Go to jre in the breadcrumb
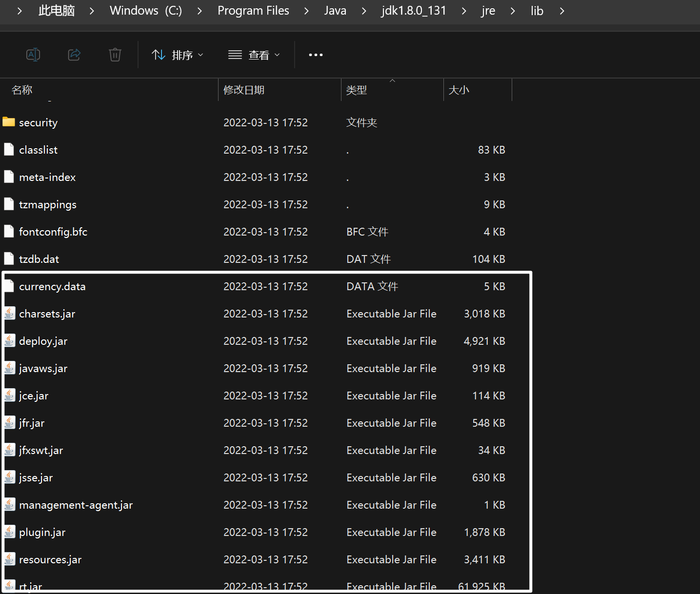This screenshot has width=700, height=594. [488, 11]
